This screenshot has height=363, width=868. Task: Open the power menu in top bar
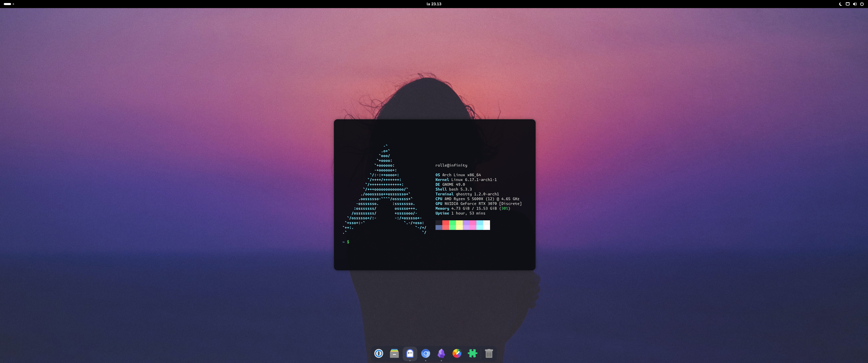click(862, 4)
